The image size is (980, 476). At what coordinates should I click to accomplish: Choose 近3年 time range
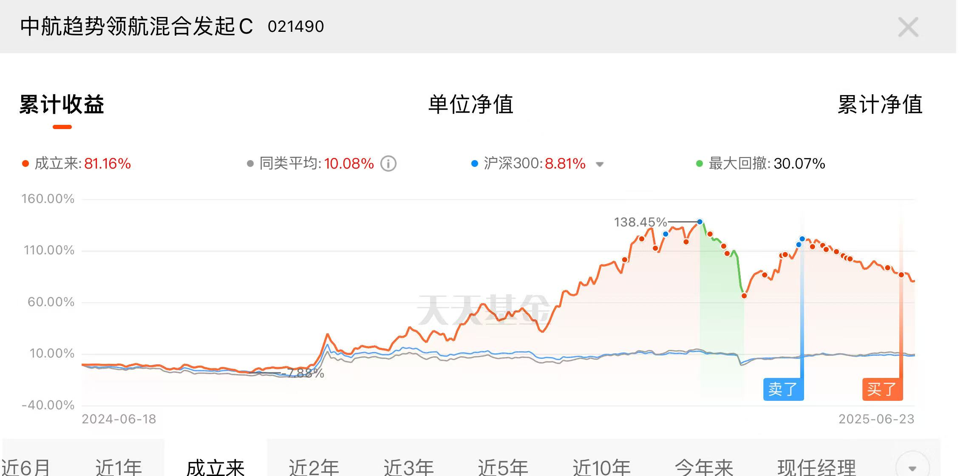click(409, 467)
